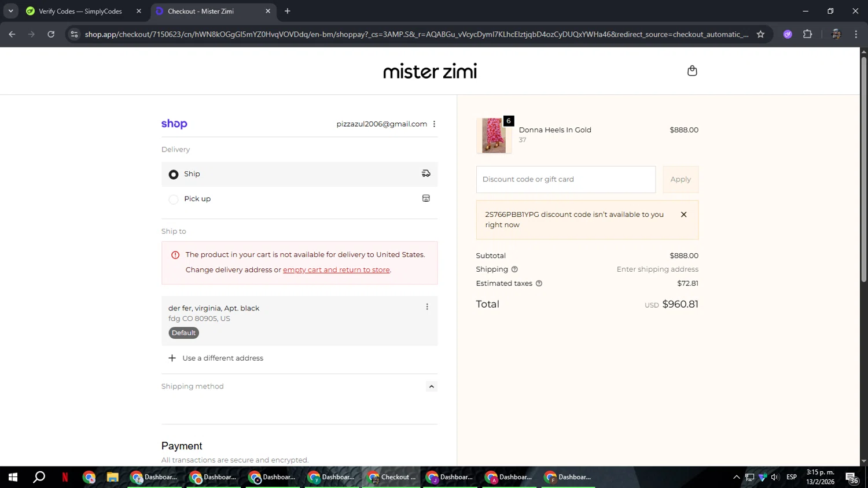Focus the Discount code or gift card field
Viewport: 868px width, 488px height.
(x=565, y=179)
